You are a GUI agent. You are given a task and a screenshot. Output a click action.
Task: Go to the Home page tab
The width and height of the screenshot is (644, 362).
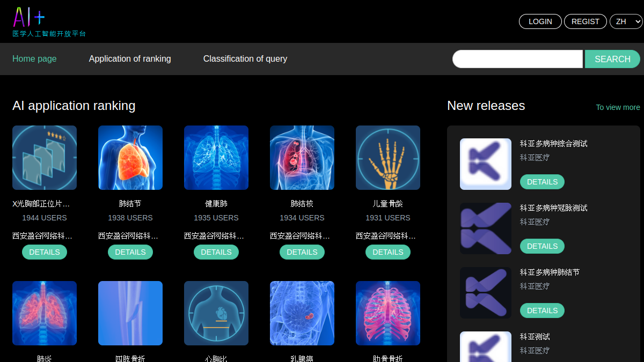[x=34, y=59]
